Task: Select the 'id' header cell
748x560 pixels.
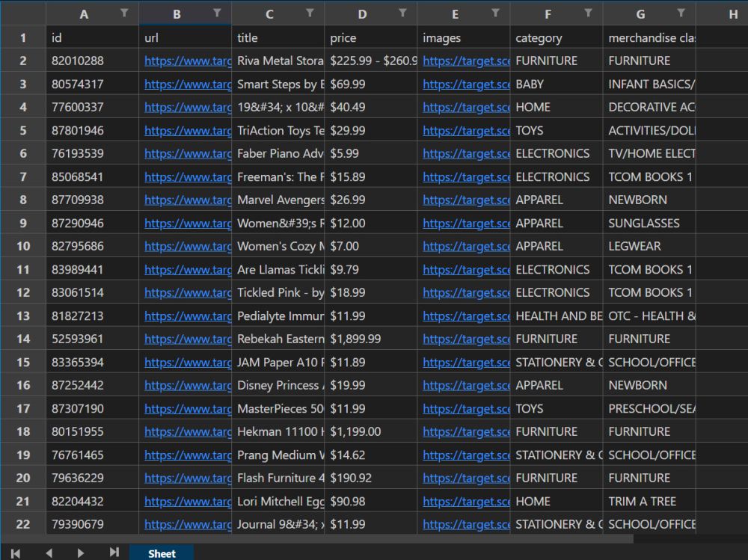Action: click(x=93, y=37)
